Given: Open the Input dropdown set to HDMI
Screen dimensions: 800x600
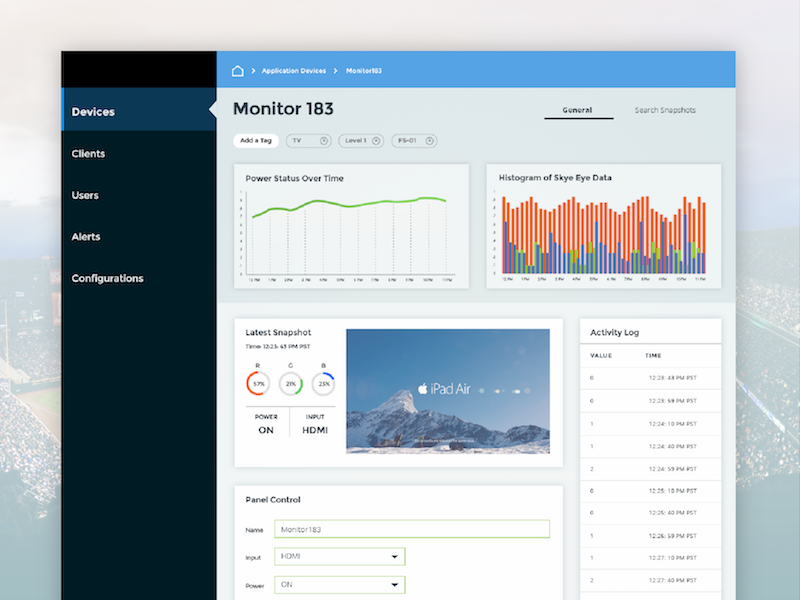Looking at the screenshot, I should (x=339, y=556).
